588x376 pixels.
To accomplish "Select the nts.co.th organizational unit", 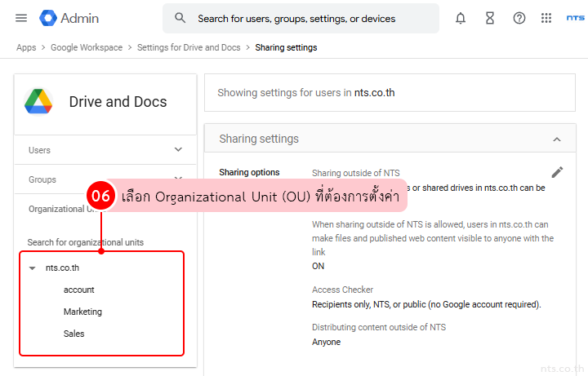I will (x=62, y=268).
